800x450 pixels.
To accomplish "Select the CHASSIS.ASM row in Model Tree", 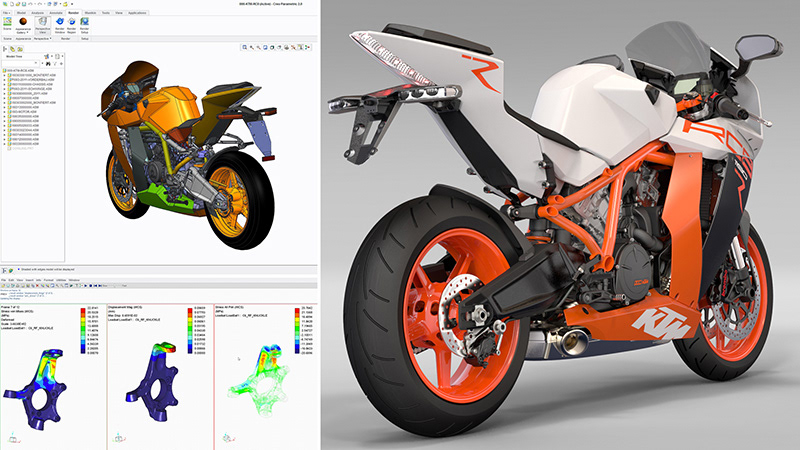I will click(30, 84).
